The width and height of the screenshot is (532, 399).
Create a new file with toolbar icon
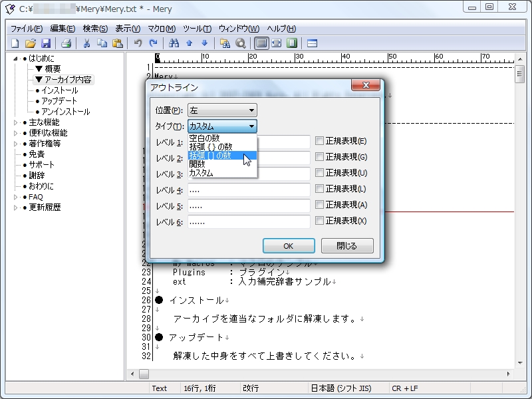(x=15, y=43)
